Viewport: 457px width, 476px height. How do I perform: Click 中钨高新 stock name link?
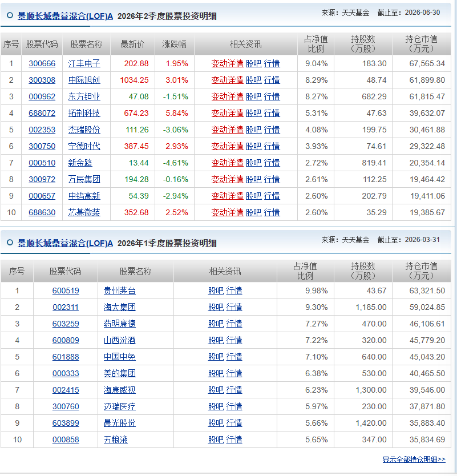(x=84, y=196)
